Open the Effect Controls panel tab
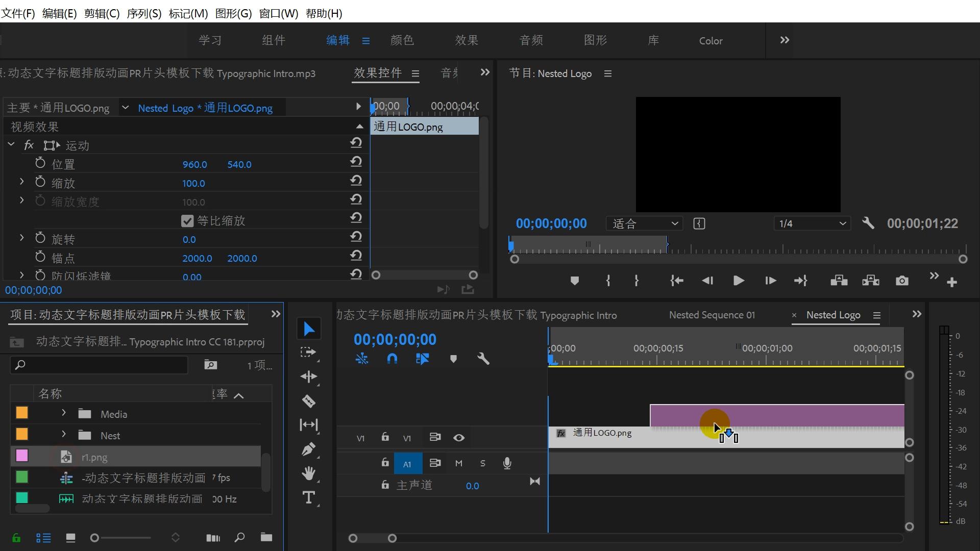This screenshot has height=551, width=980. (x=378, y=73)
